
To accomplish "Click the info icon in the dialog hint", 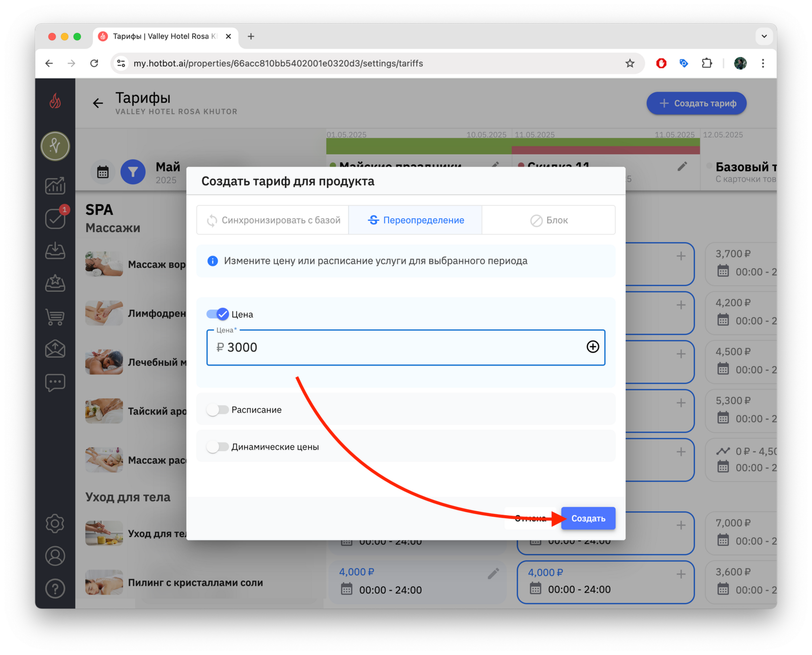I will 212,261.
